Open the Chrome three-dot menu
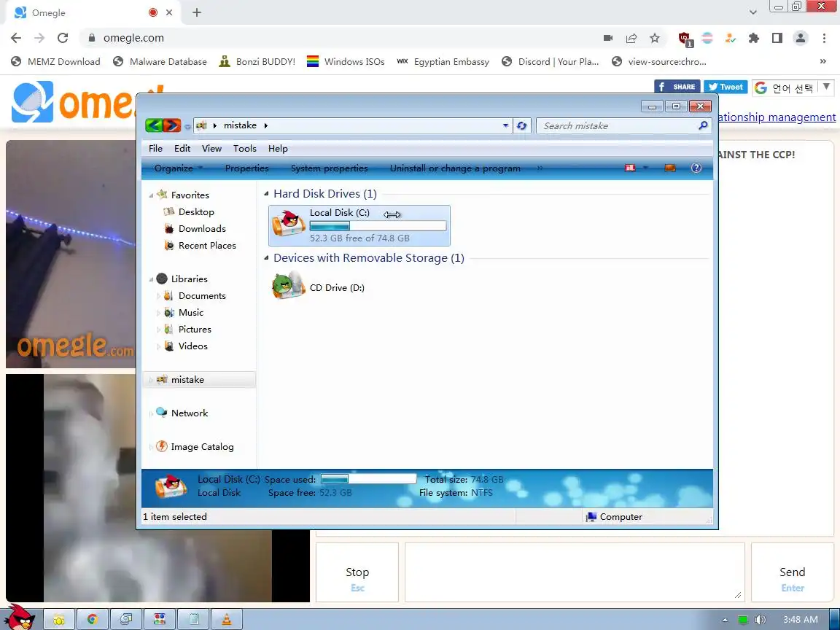This screenshot has height=630, width=840. (x=824, y=38)
